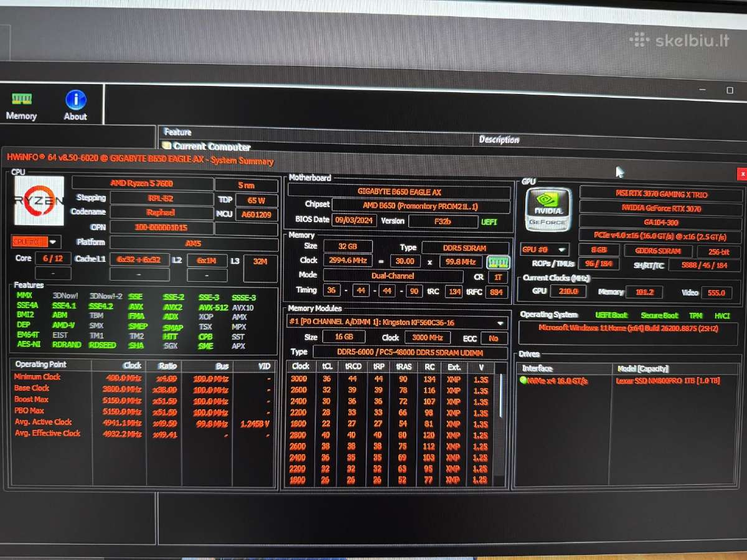Screen dimensions: 747x560
Task: Click the green memory chip icon
Action: tap(498, 261)
